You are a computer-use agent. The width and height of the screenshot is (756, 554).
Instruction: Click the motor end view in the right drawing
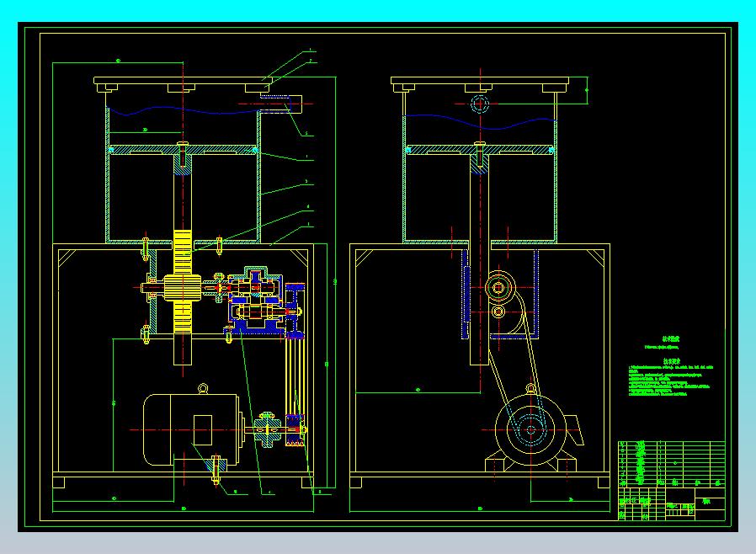pos(531,431)
